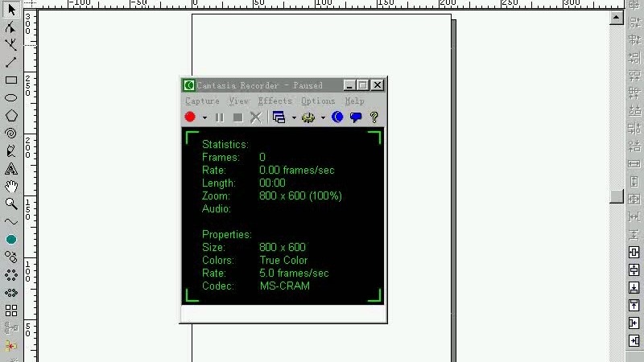Select the Zoom magnifier tool
The height and width of the screenshot is (362, 644).
[x=11, y=204]
